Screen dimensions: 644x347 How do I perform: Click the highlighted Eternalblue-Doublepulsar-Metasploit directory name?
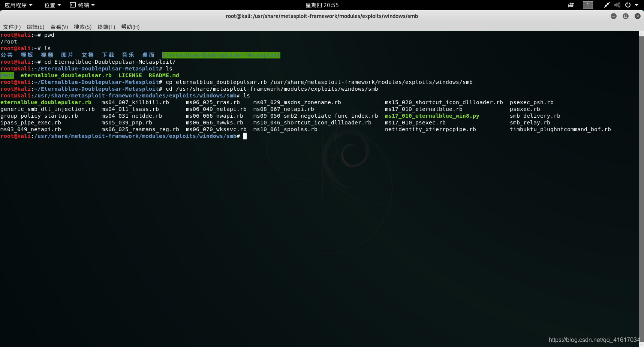tap(221, 55)
